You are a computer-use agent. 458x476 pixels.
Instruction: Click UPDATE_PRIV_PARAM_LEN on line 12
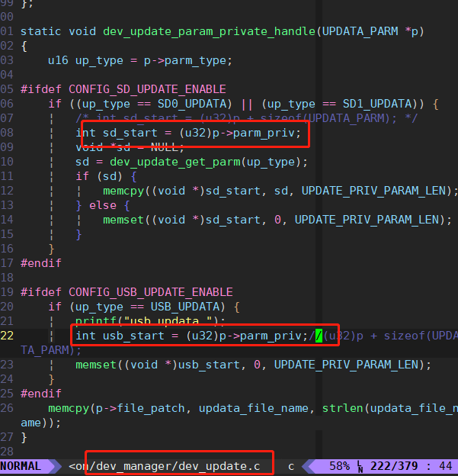(373, 191)
